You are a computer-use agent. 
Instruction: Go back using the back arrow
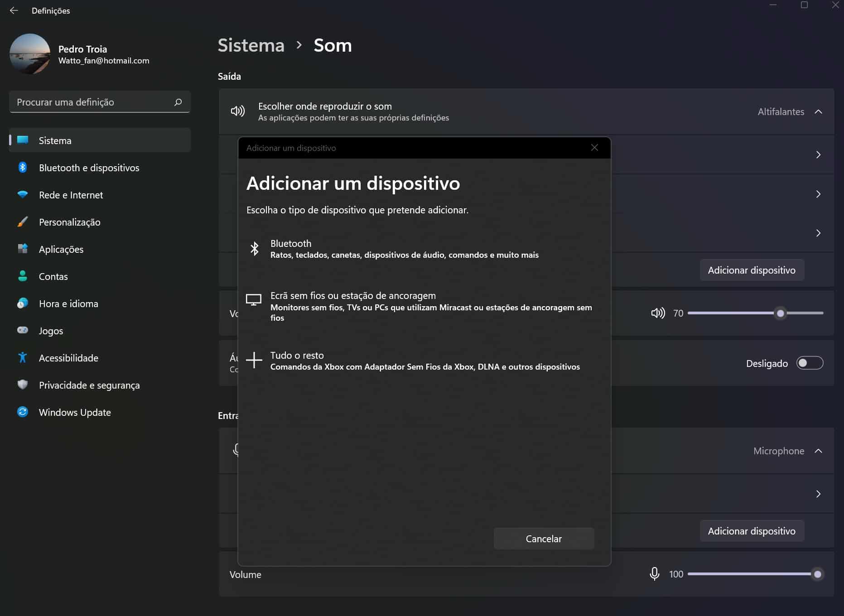(14, 10)
